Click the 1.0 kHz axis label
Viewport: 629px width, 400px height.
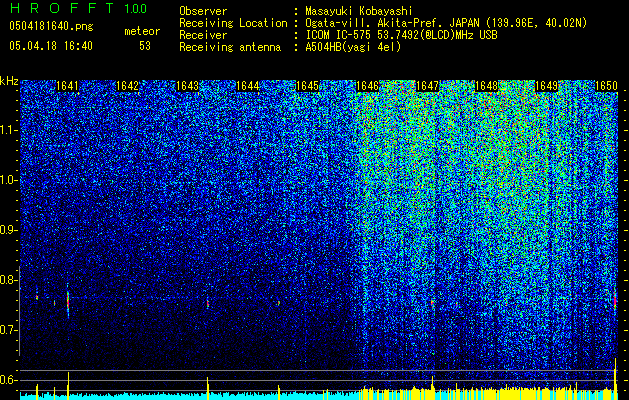8,181
